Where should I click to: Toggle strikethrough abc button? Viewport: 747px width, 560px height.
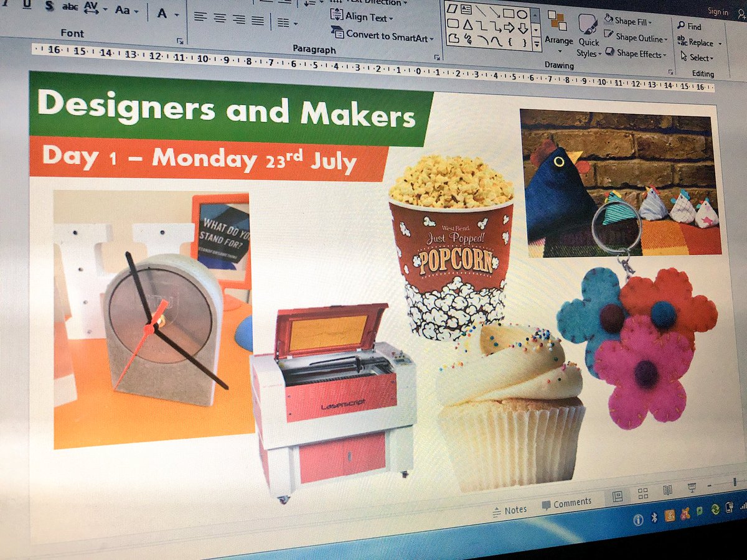pyautogui.click(x=70, y=7)
